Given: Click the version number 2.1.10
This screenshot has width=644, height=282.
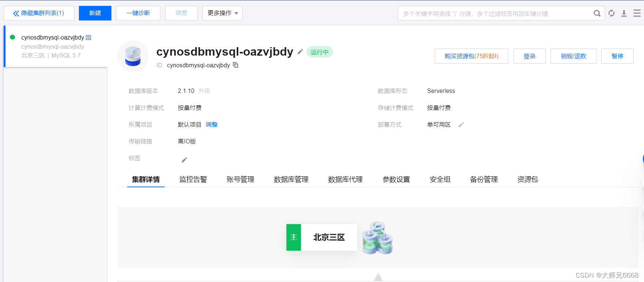Looking at the screenshot, I should 186,91.
